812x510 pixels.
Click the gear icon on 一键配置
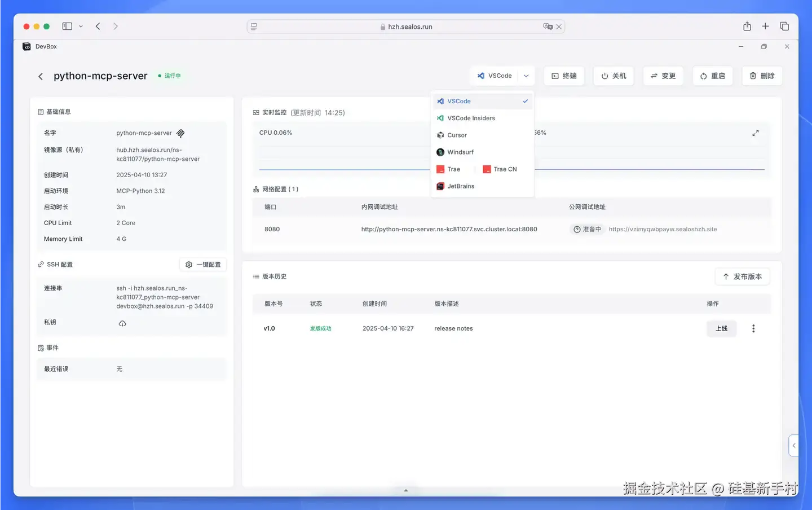(188, 264)
